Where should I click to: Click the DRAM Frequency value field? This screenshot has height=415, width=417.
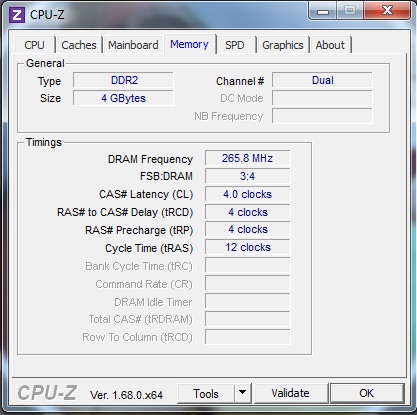[x=247, y=158]
